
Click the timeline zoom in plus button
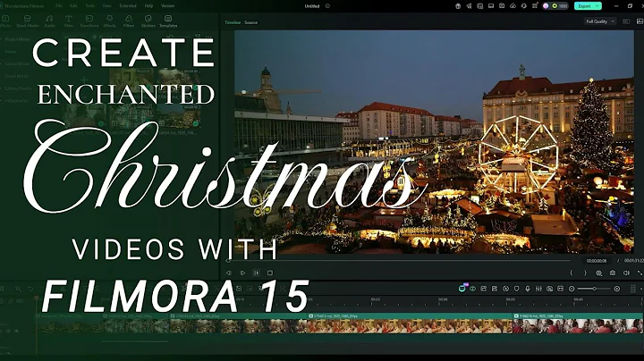coord(616,289)
